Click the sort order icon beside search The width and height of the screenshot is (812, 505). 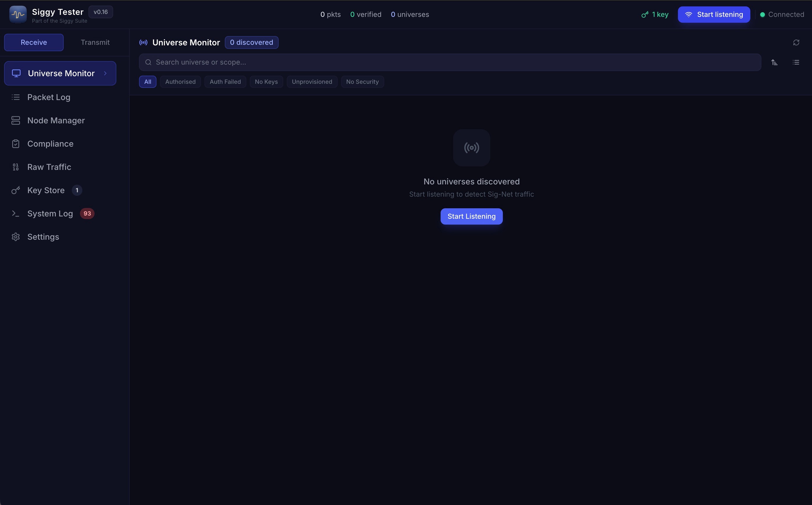[x=774, y=63]
